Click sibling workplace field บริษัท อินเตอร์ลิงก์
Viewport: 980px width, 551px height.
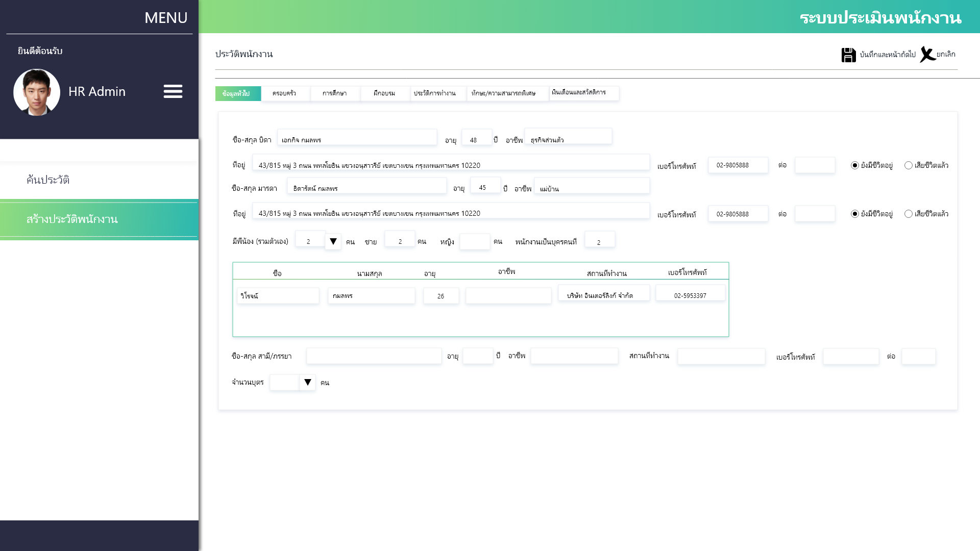click(604, 293)
